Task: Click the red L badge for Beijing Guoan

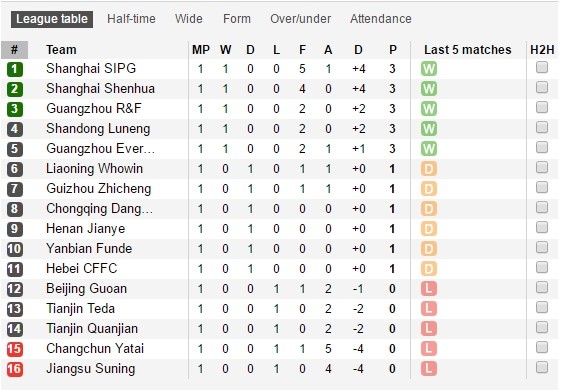Action: 429,289
